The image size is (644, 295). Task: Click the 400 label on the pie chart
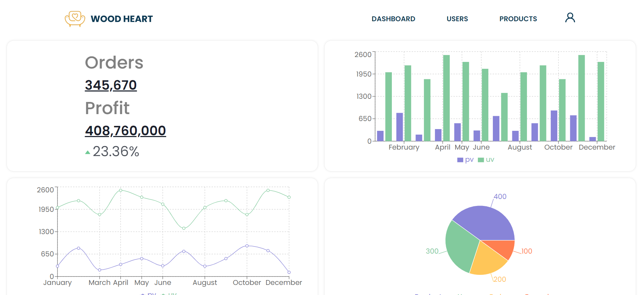coord(500,197)
